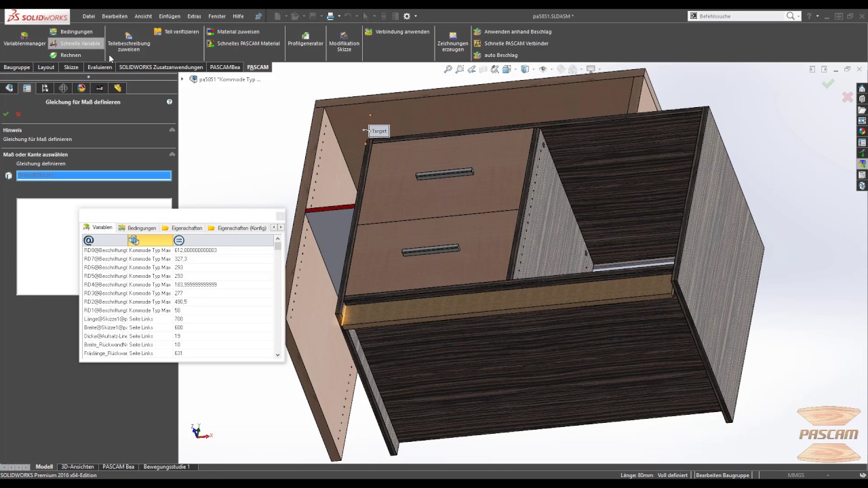Open the Variablenmanager tool

tap(24, 39)
